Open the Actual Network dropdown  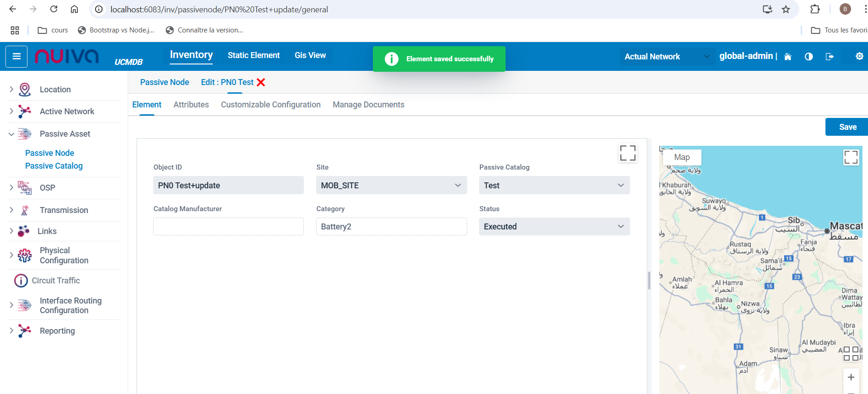tap(667, 57)
